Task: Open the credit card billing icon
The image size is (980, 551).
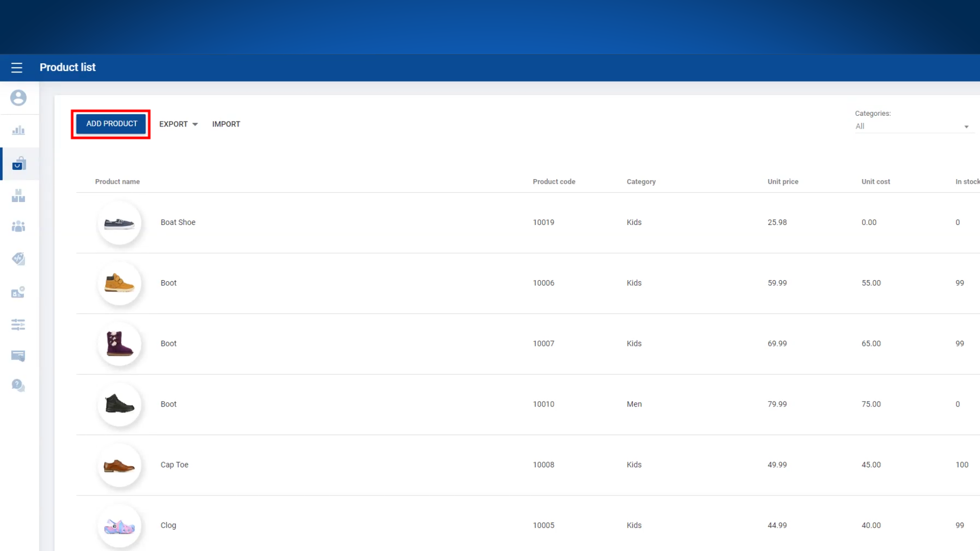Action: click(18, 356)
